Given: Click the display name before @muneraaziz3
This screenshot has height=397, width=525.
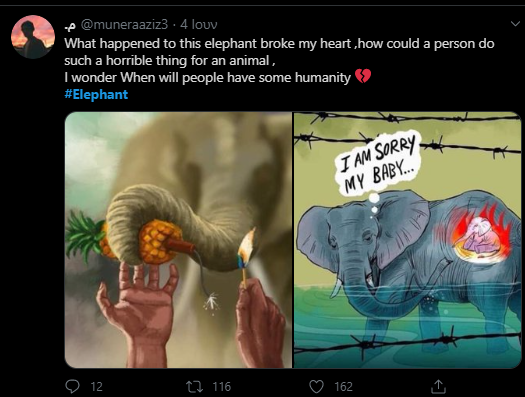Looking at the screenshot, I should click(70, 27).
